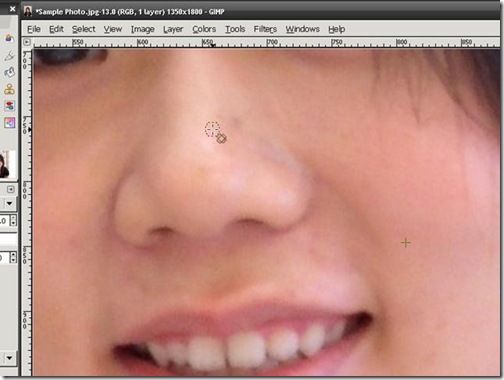Click the Sample Photo thumbnail in toolbox
Viewport: 504px width, 380px height.
(6, 165)
